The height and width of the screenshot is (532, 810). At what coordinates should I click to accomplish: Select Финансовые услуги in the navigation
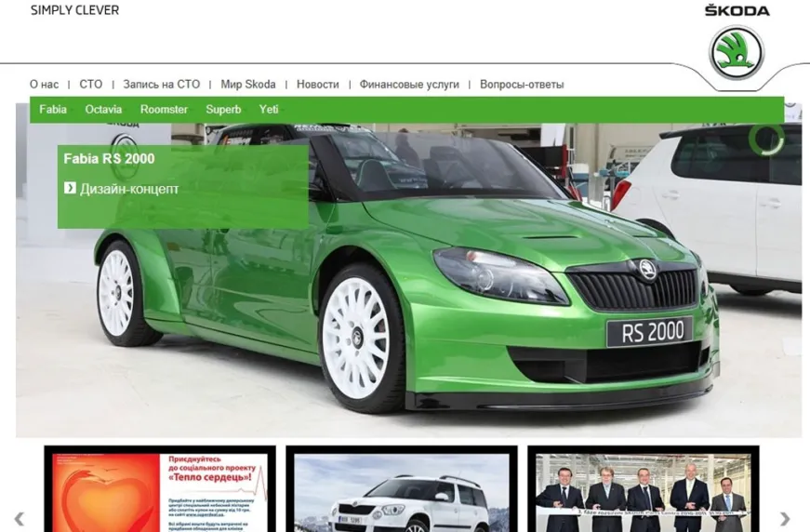point(409,85)
